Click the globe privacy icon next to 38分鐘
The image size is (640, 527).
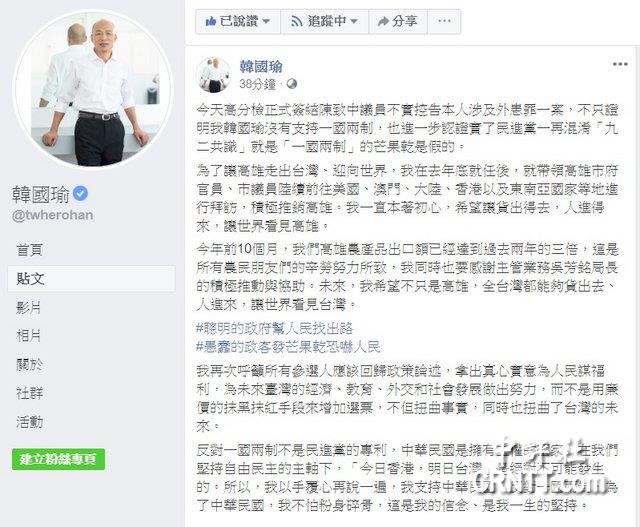click(x=292, y=84)
